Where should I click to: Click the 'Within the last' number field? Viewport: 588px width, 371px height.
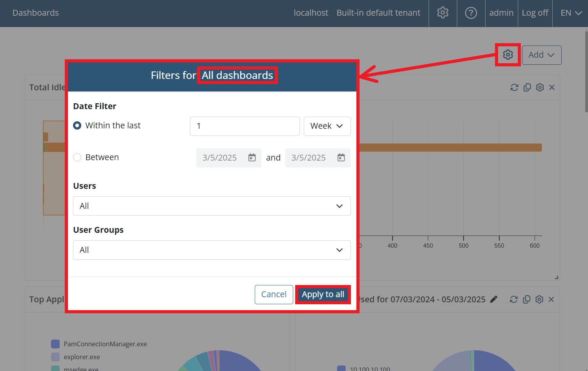coord(245,126)
